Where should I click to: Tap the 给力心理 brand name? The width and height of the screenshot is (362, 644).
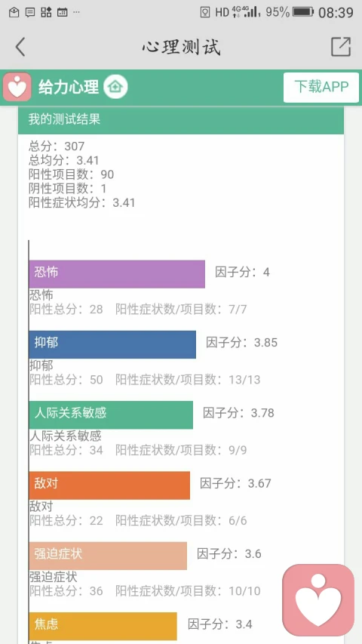pos(69,87)
